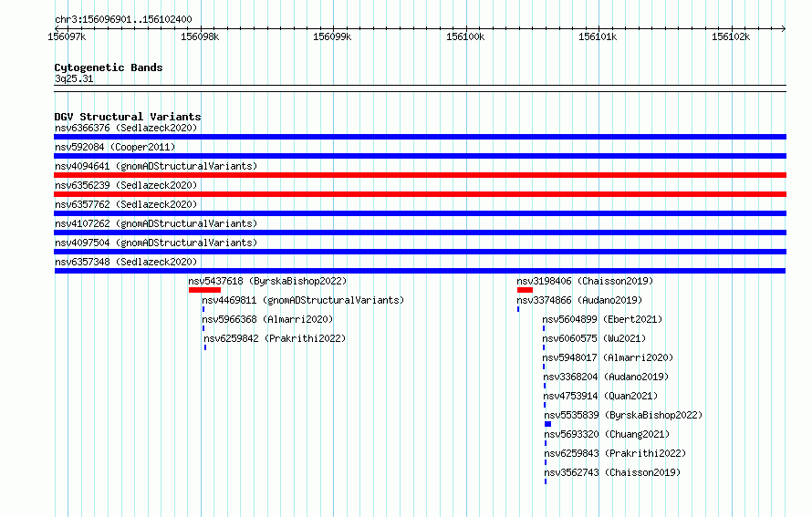Open nsv5693320 (Chuang2021) label
This screenshot has height=517, width=812.
tap(607, 434)
